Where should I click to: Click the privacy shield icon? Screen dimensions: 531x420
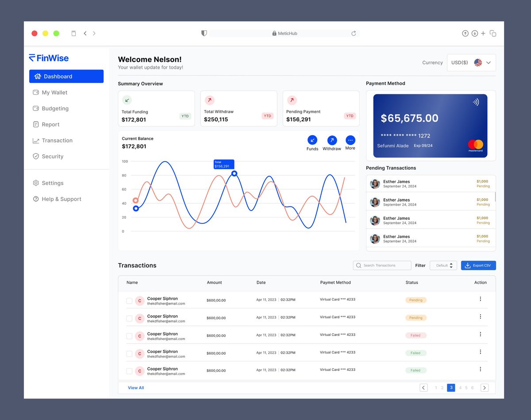pos(204,33)
